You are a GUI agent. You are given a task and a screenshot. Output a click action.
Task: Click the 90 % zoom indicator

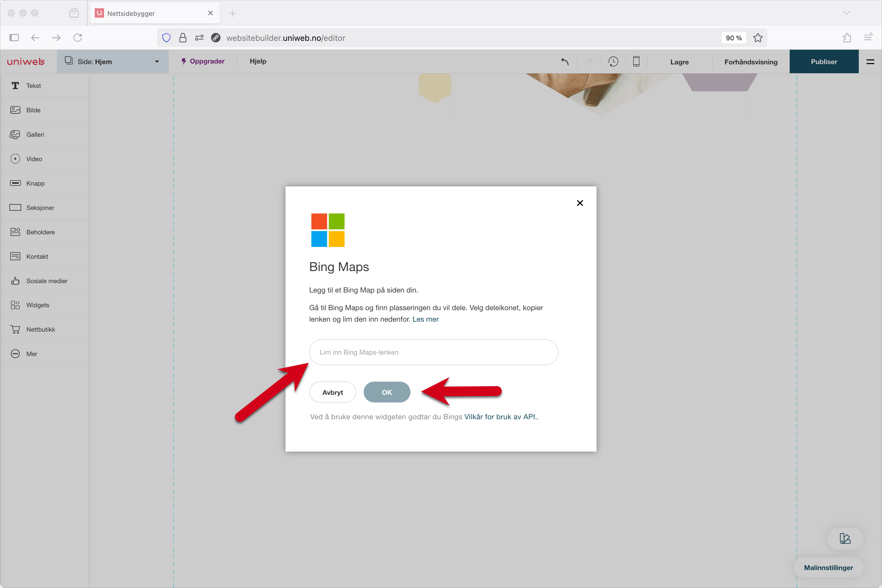(x=734, y=38)
